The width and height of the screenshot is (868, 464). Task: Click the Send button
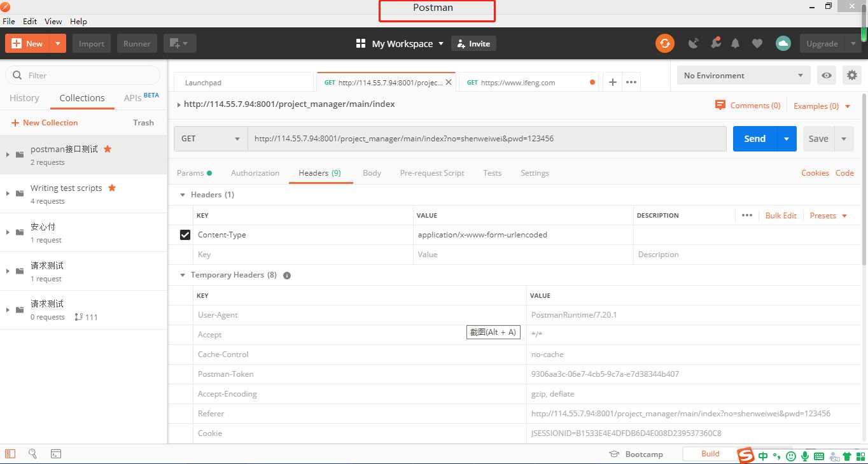pos(755,139)
